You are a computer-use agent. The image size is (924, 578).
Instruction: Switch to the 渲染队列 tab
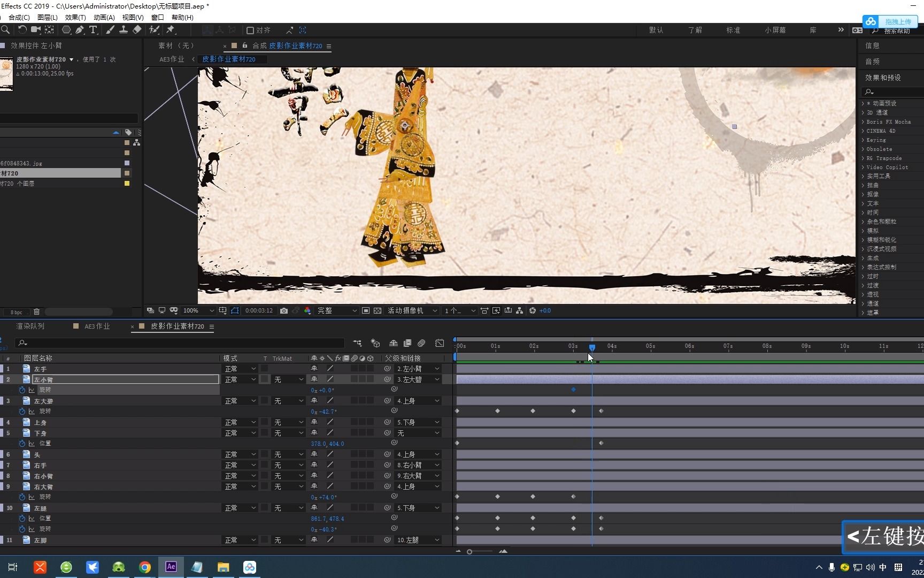(x=30, y=326)
